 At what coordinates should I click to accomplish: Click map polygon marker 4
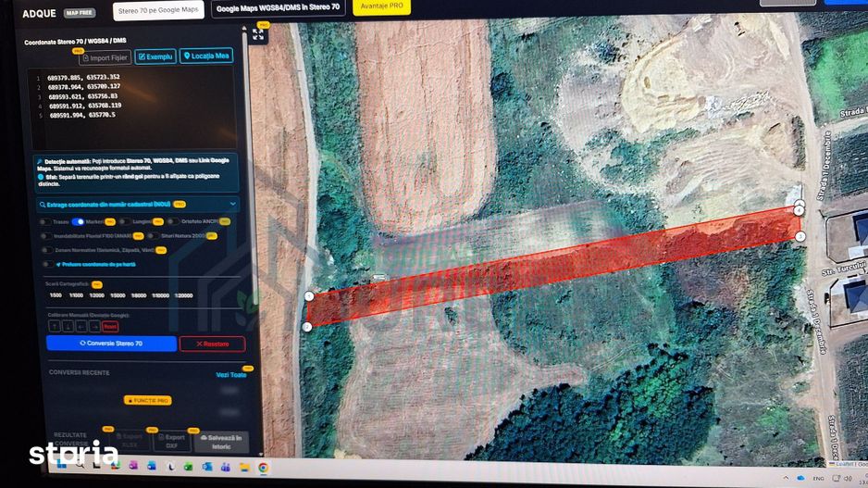point(799,210)
